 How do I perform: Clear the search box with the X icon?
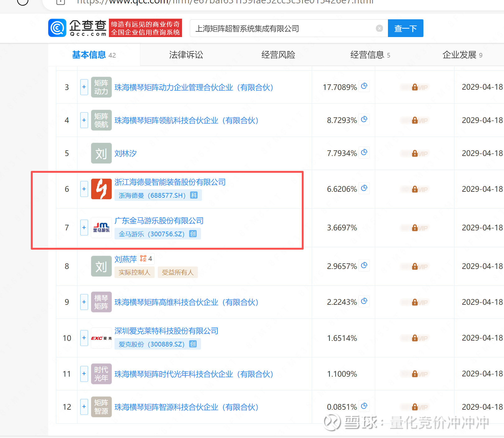pyautogui.click(x=379, y=28)
